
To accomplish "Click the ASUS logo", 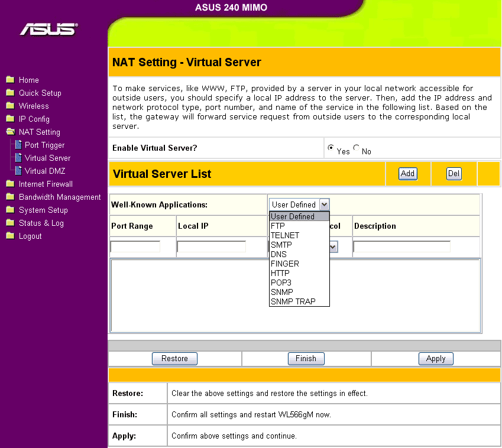I will point(48,29).
